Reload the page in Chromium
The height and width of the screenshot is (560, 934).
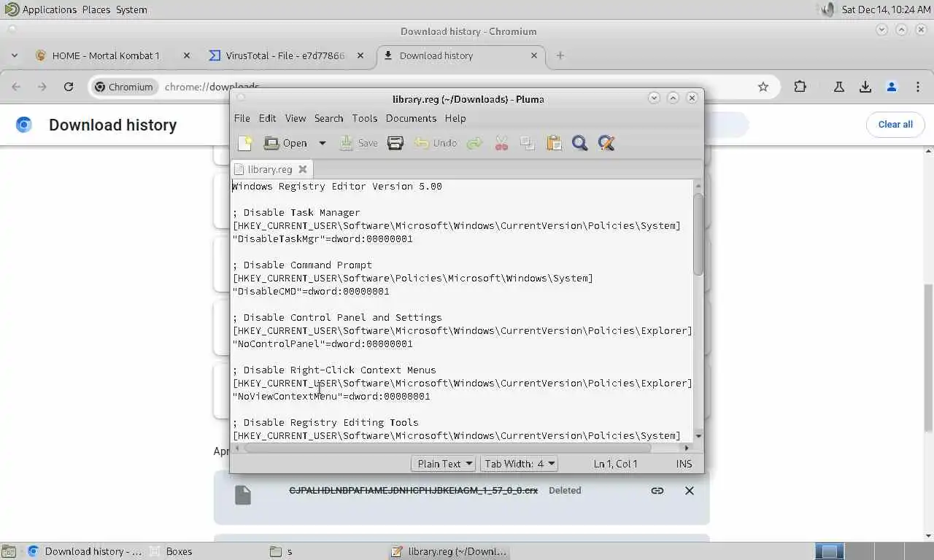pos(69,87)
